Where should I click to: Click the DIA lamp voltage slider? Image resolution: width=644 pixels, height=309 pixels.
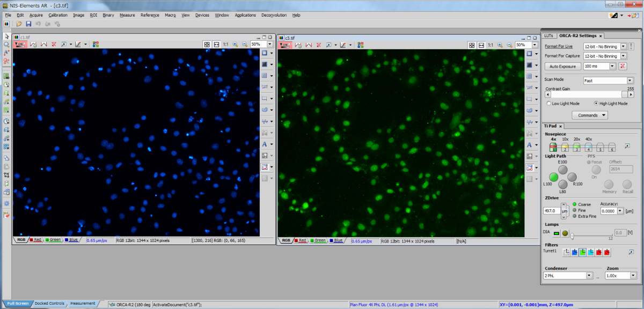pyautogui.click(x=590, y=236)
